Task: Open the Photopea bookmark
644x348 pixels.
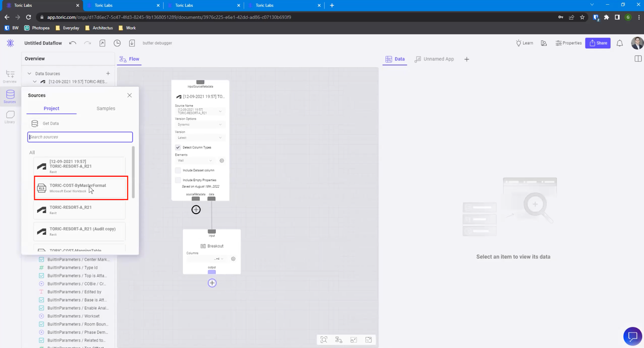Action: pyautogui.click(x=37, y=28)
